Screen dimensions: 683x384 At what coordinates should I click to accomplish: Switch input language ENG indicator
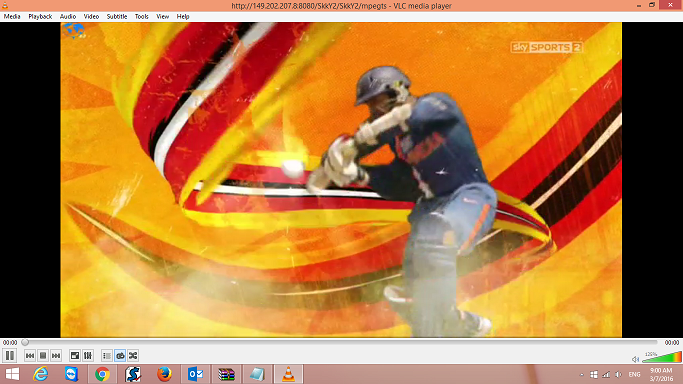(634, 374)
